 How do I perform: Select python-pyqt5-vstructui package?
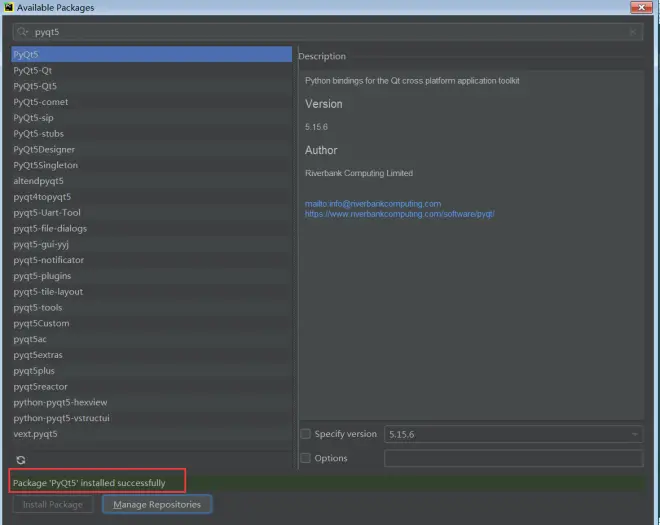152,418
